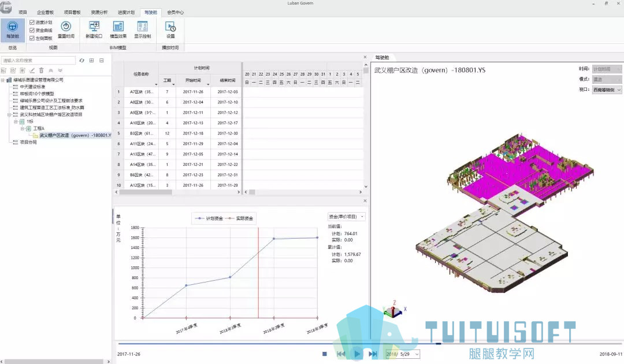624x364 pixels.
Task: Click the play button on the timeline
Action: (357, 354)
